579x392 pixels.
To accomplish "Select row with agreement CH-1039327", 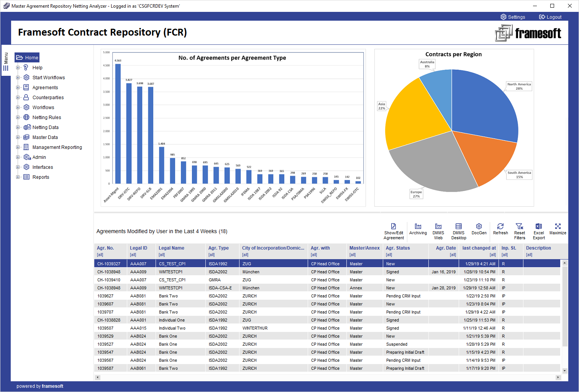I will [328, 264].
